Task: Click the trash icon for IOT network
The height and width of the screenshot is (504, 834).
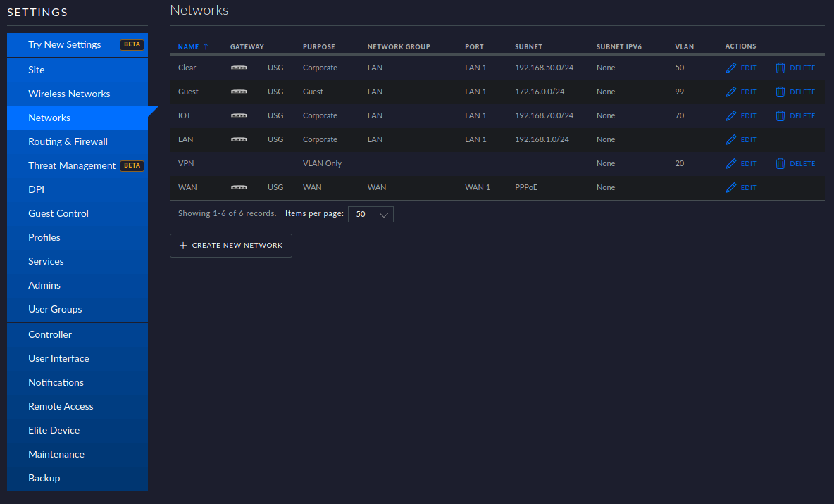Action: click(780, 116)
